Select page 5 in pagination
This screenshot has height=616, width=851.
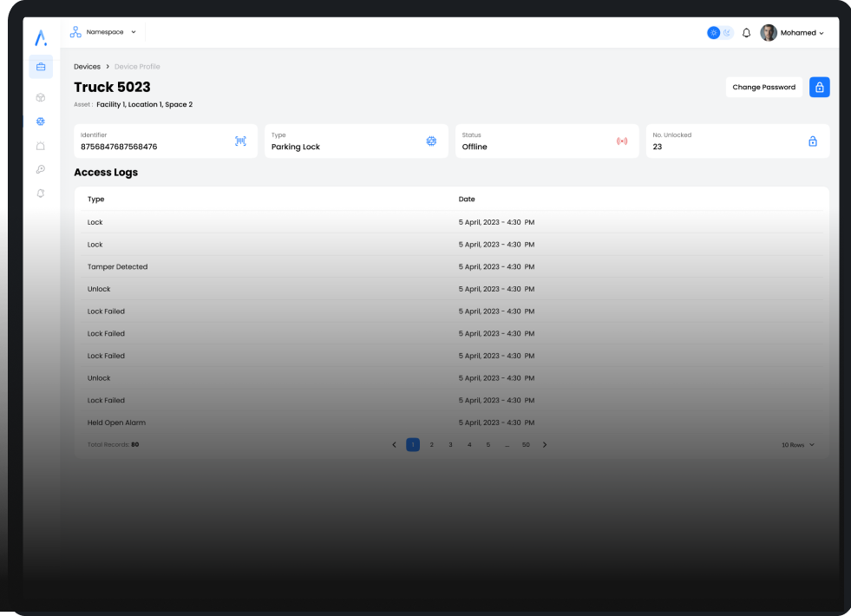pyautogui.click(x=488, y=444)
